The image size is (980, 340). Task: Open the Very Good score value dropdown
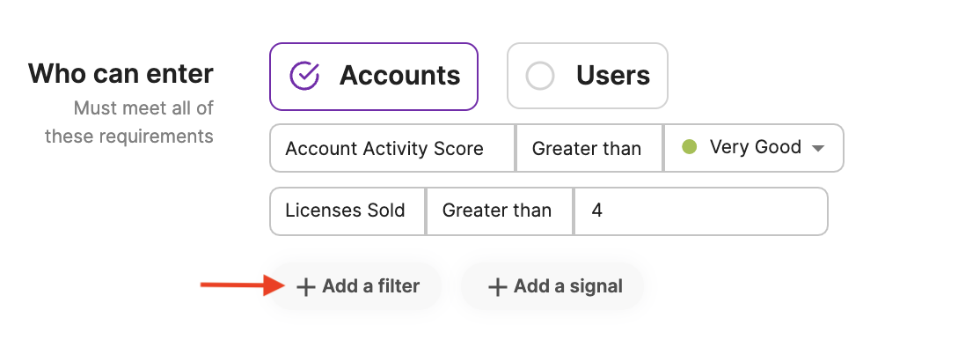[x=754, y=148]
